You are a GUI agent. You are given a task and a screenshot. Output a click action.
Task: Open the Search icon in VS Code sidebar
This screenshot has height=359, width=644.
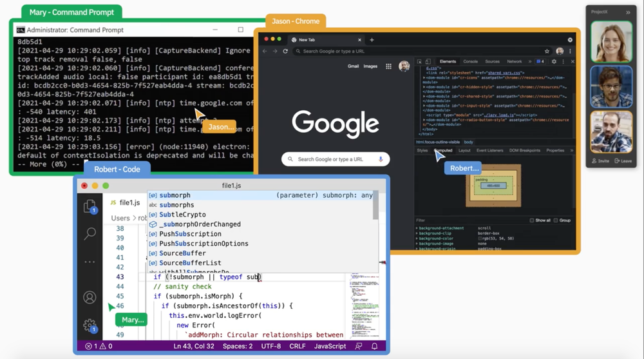click(x=90, y=233)
